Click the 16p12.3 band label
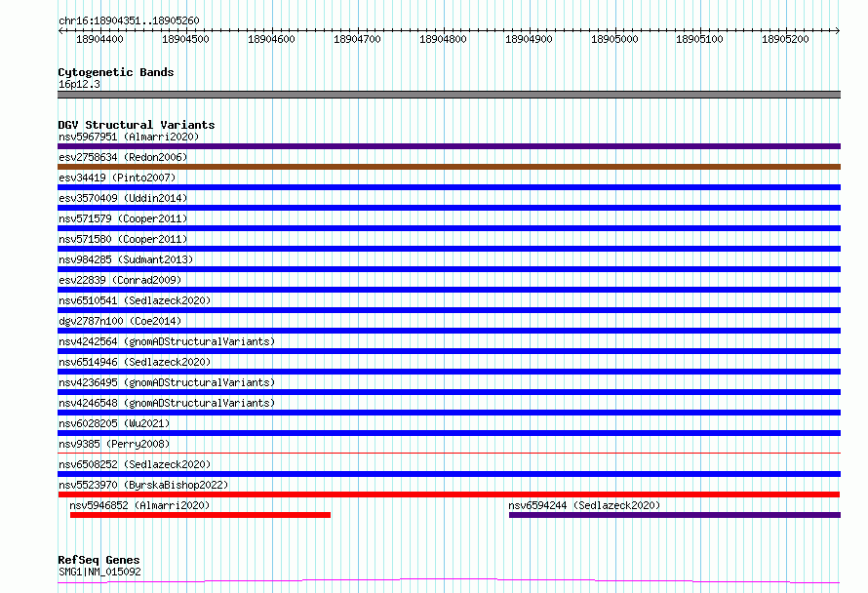Viewport: 868px width, 593px height. click(79, 84)
